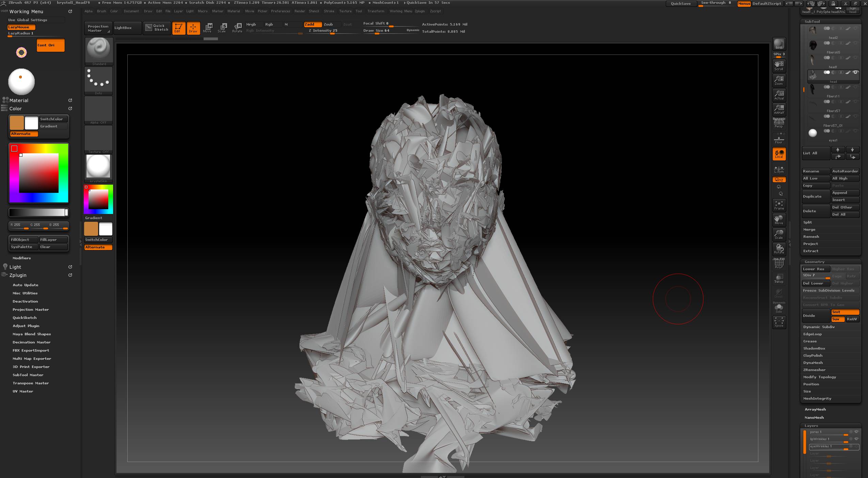Expand the DynaMesh section
Viewport: 868px width, 478px height.
coord(813,363)
